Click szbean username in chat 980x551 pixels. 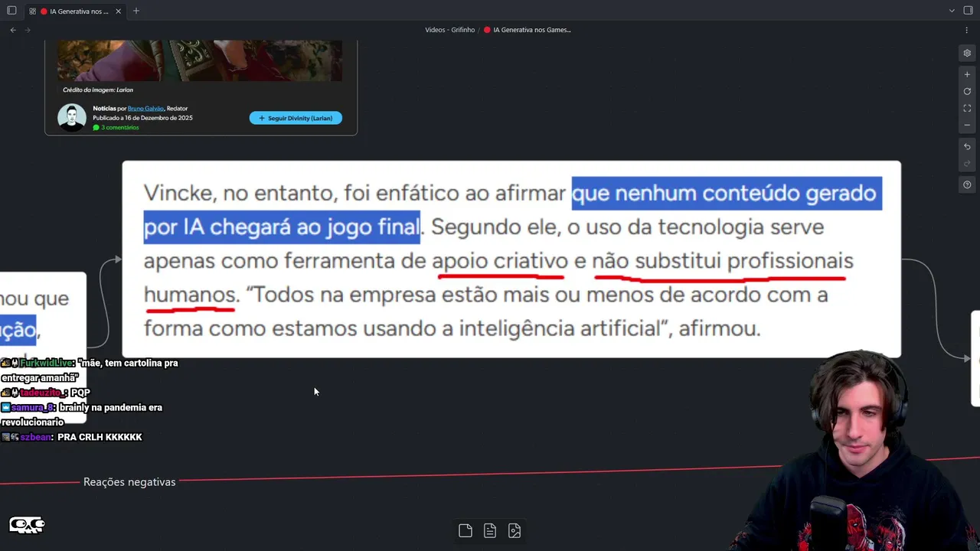pos(36,437)
